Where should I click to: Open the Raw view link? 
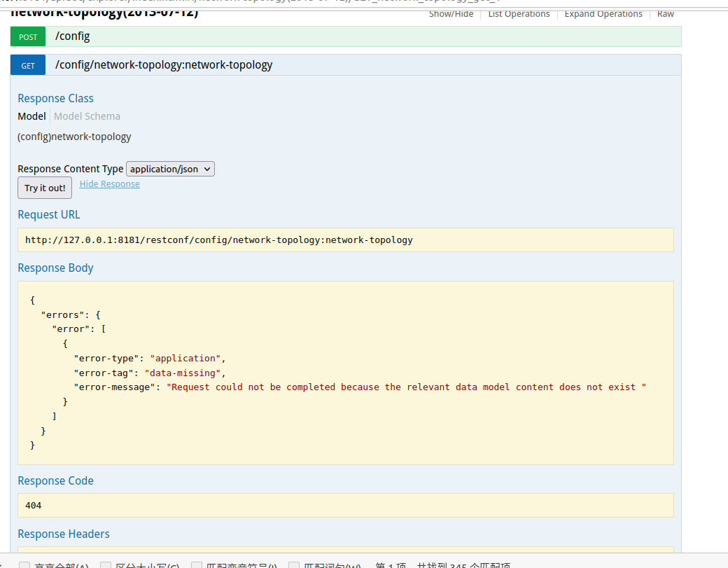point(665,14)
